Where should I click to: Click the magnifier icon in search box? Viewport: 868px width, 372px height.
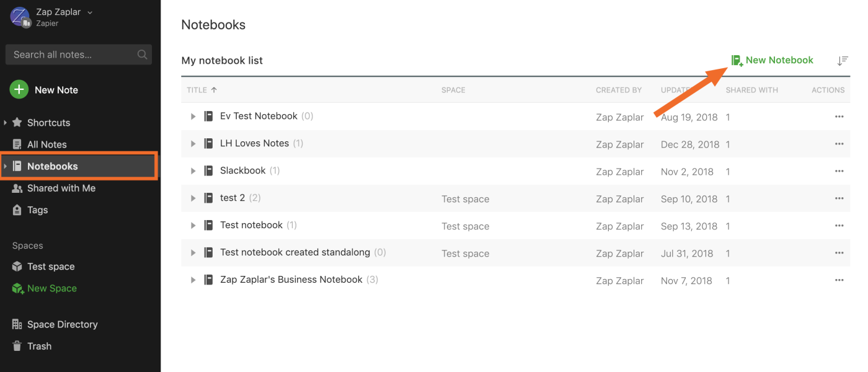142,55
